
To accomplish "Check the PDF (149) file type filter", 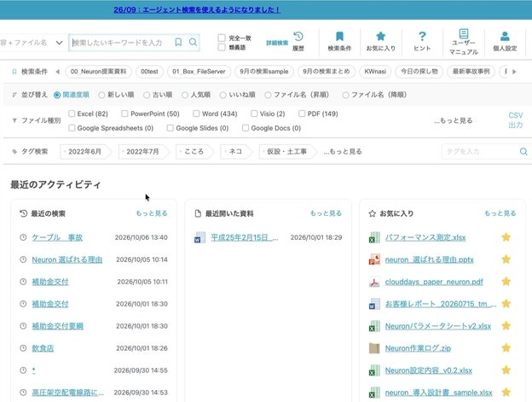I will [x=302, y=114].
